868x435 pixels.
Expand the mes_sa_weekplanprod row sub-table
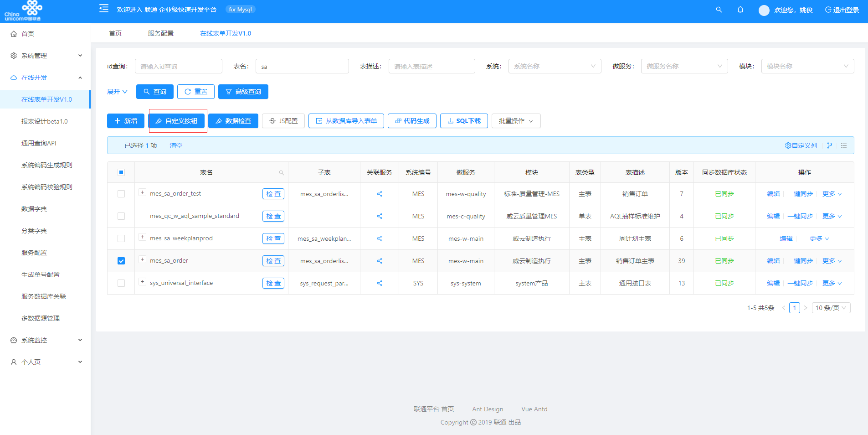[x=143, y=237]
